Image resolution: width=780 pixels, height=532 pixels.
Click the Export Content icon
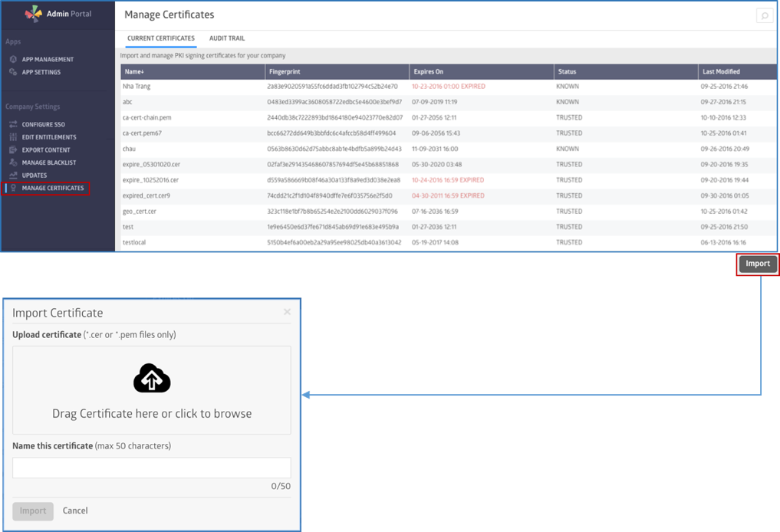tap(13, 150)
